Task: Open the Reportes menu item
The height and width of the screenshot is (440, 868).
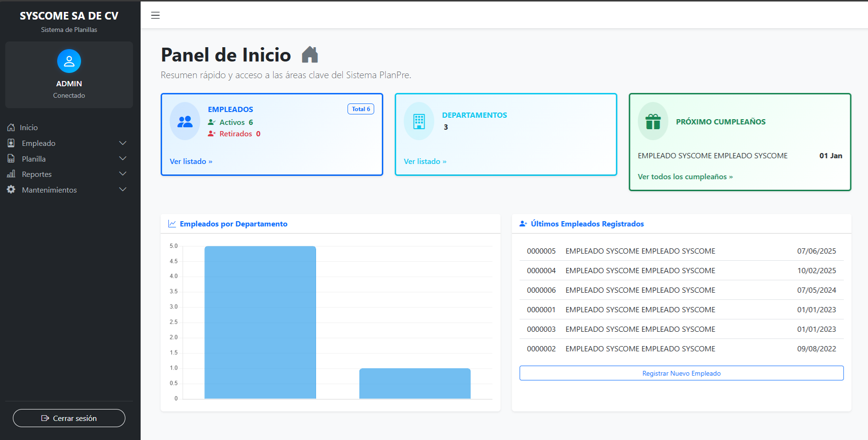Action: pyautogui.click(x=37, y=174)
